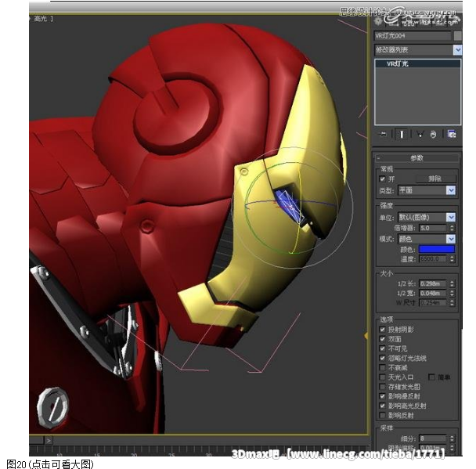Enable 天光入口 checkbox

(x=383, y=377)
